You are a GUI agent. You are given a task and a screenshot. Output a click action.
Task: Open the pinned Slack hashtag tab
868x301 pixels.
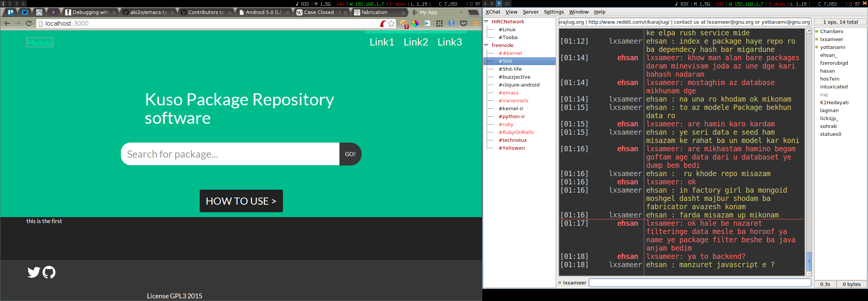(53, 12)
